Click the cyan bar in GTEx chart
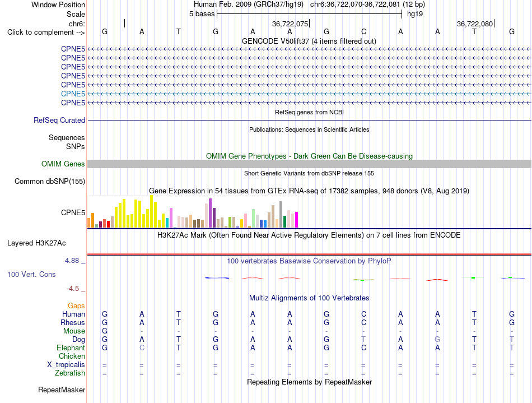The height and width of the screenshot is (403, 532). [167, 223]
